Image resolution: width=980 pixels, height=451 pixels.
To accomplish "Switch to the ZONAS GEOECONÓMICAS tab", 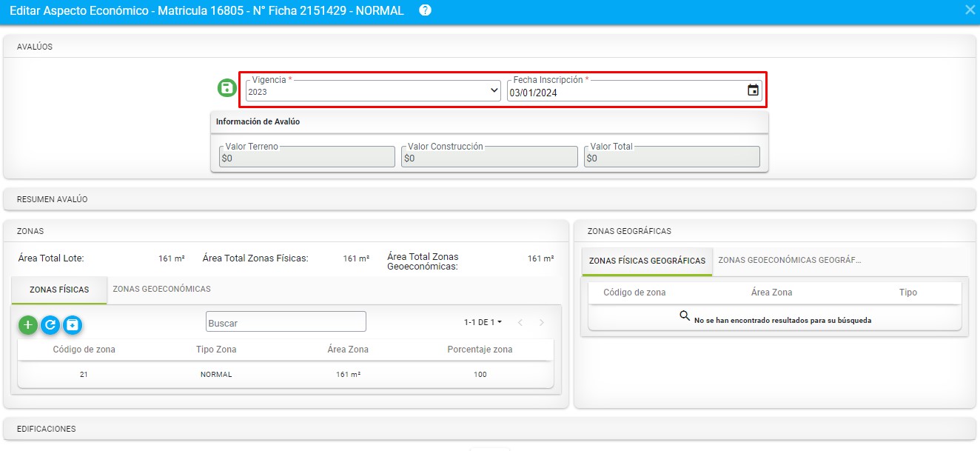I will (161, 289).
